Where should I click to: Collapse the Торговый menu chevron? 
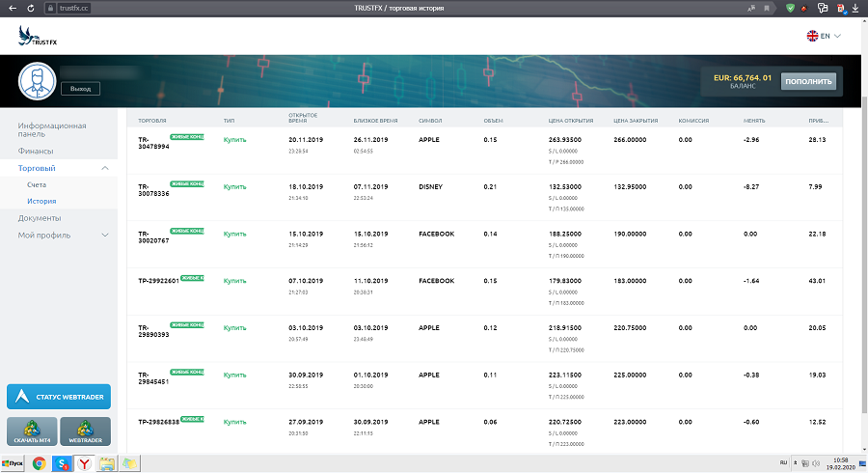[104, 168]
